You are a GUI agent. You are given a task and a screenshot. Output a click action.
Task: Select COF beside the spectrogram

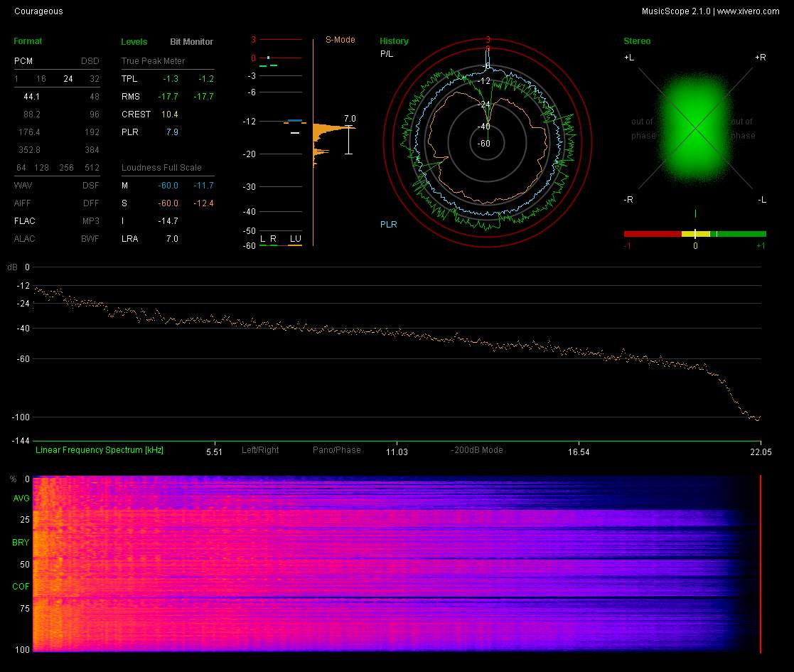[21, 587]
